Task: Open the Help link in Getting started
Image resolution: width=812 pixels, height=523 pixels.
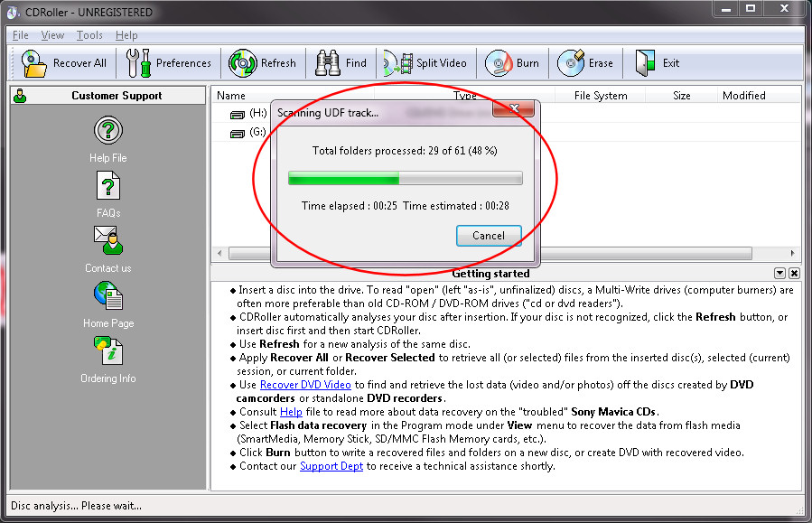Action: pyautogui.click(x=291, y=412)
